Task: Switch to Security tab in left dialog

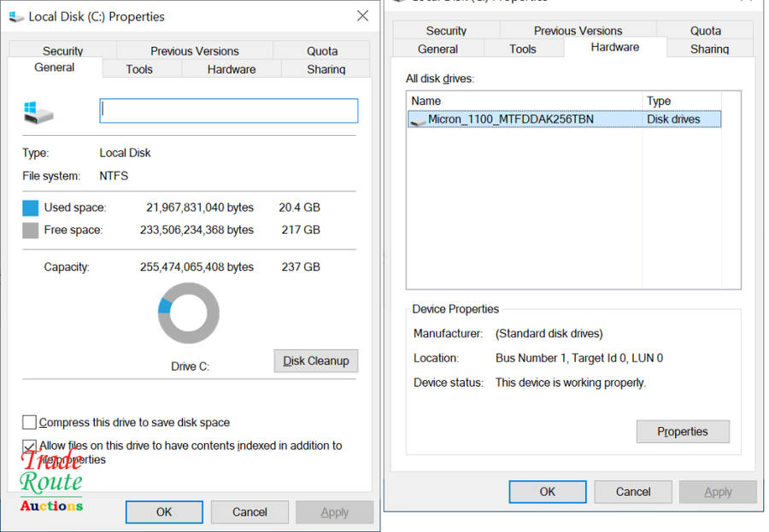Action: click(62, 50)
